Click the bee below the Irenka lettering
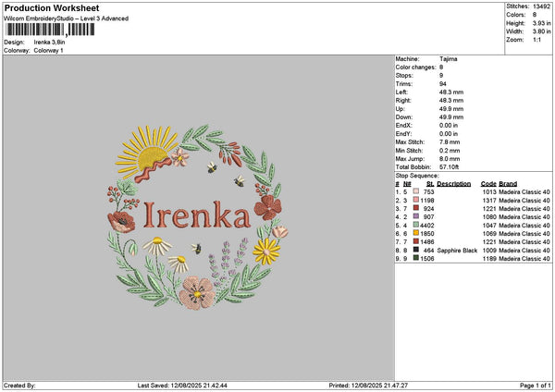555x392 pixels. coord(196,248)
